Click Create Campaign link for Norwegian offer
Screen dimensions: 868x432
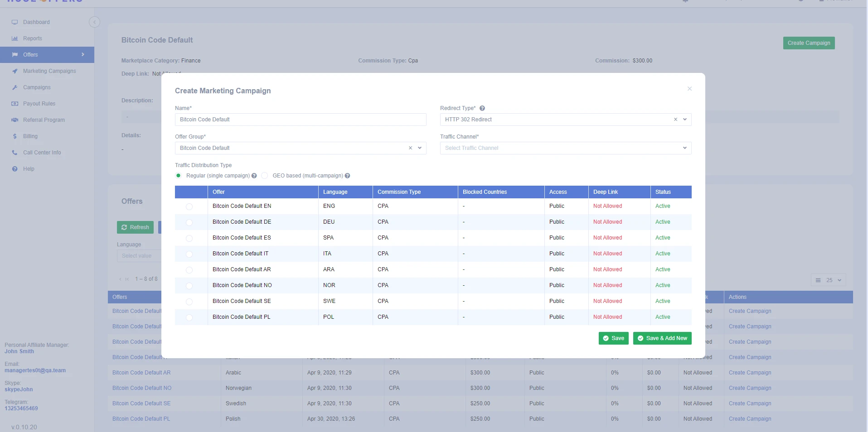pyautogui.click(x=750, y=388)
